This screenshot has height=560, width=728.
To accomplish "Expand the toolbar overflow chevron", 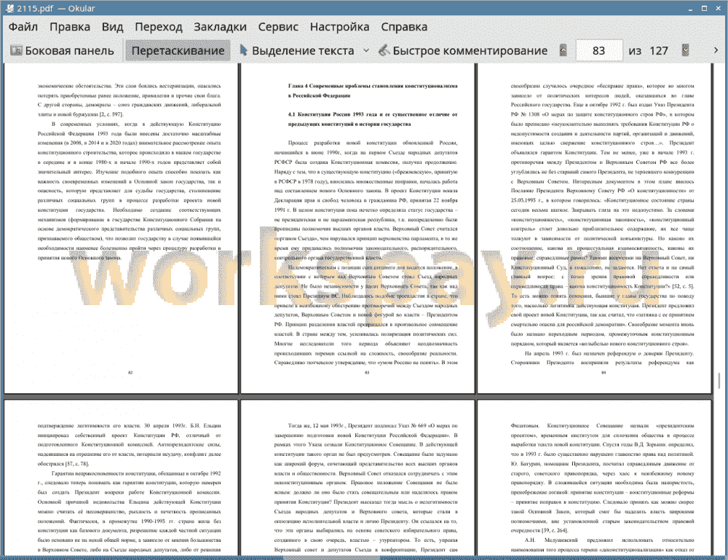I will tap(716, 50).
